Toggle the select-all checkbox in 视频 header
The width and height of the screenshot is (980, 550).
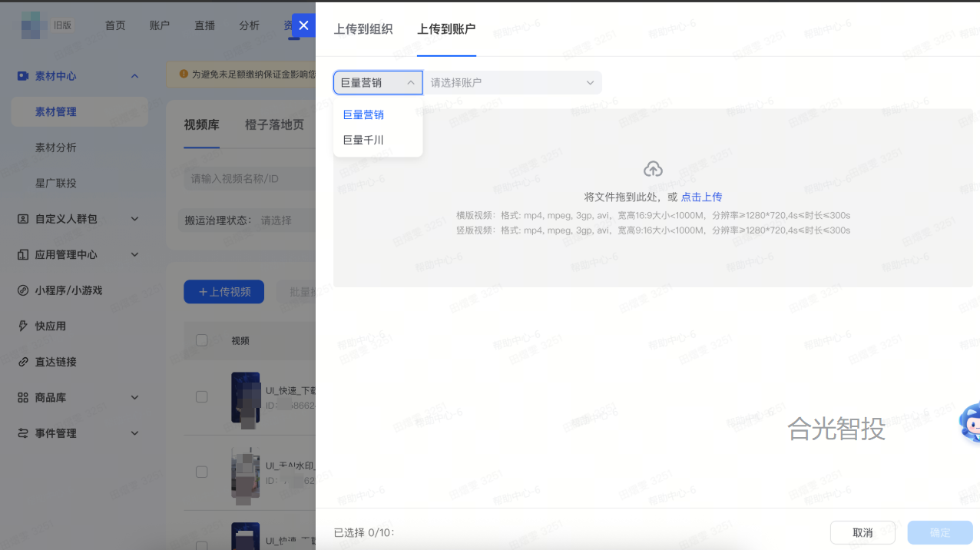click(202, 340)
